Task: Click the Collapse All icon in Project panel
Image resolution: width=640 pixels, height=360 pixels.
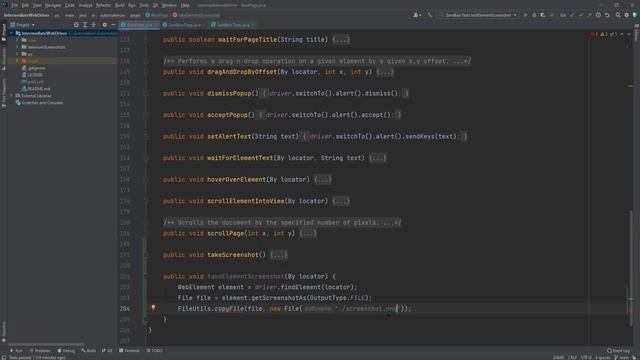Action: point(93,25)
